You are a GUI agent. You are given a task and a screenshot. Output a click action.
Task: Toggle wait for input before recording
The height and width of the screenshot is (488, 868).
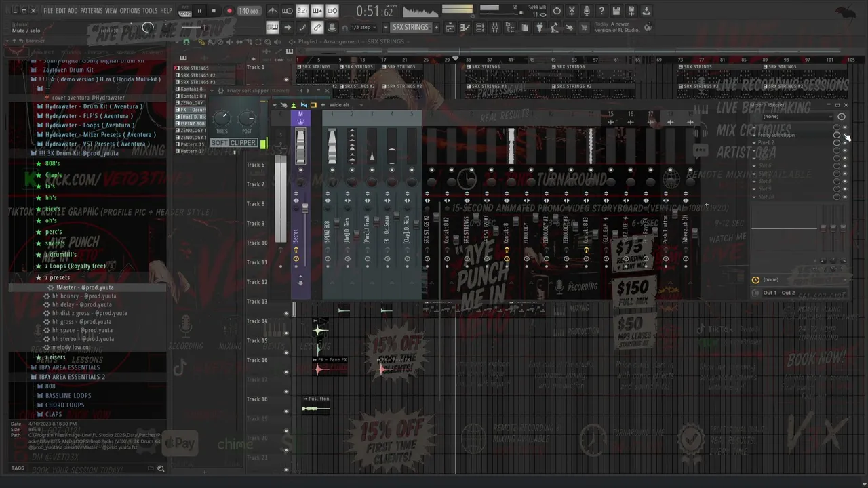coord(288,11)
